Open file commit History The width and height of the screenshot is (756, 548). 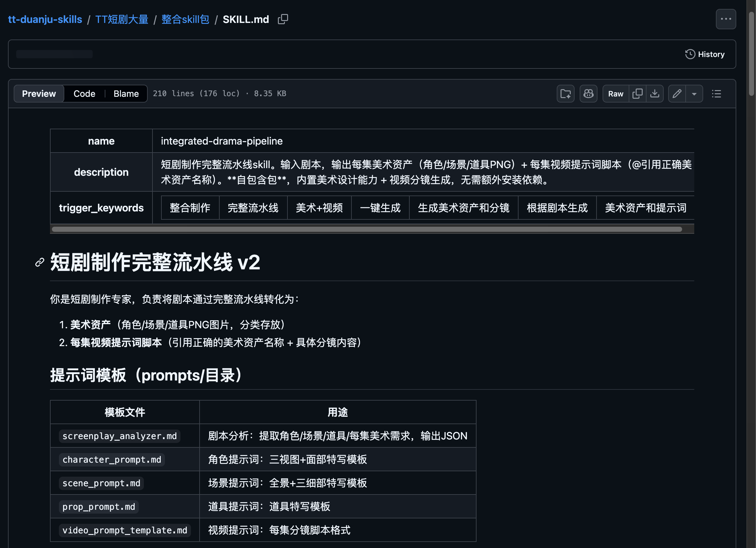tap(705, 54)
